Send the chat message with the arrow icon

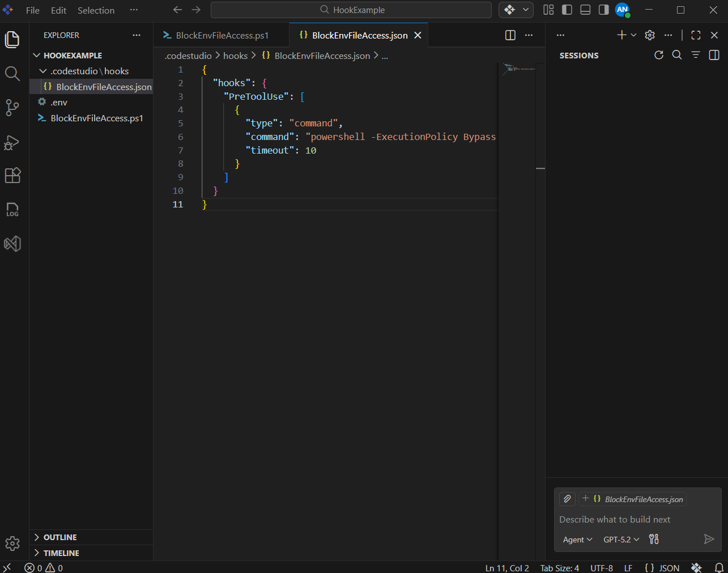click(709, 539)
